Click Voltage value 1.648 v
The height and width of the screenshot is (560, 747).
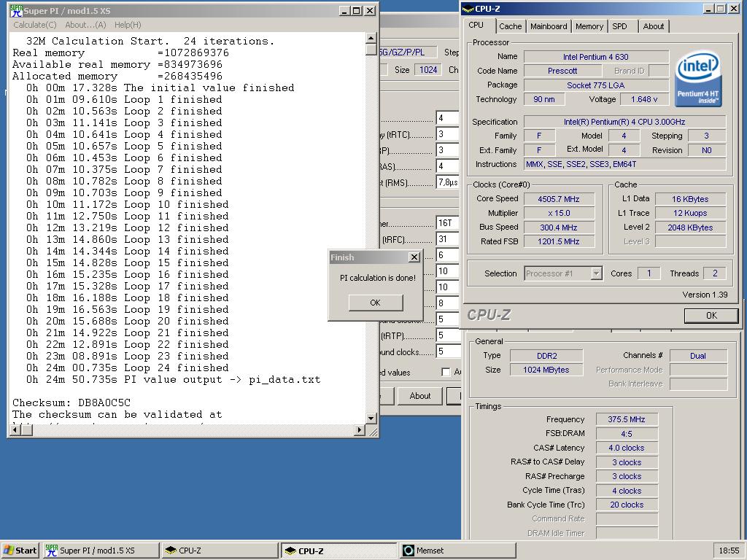coord(644,99)
